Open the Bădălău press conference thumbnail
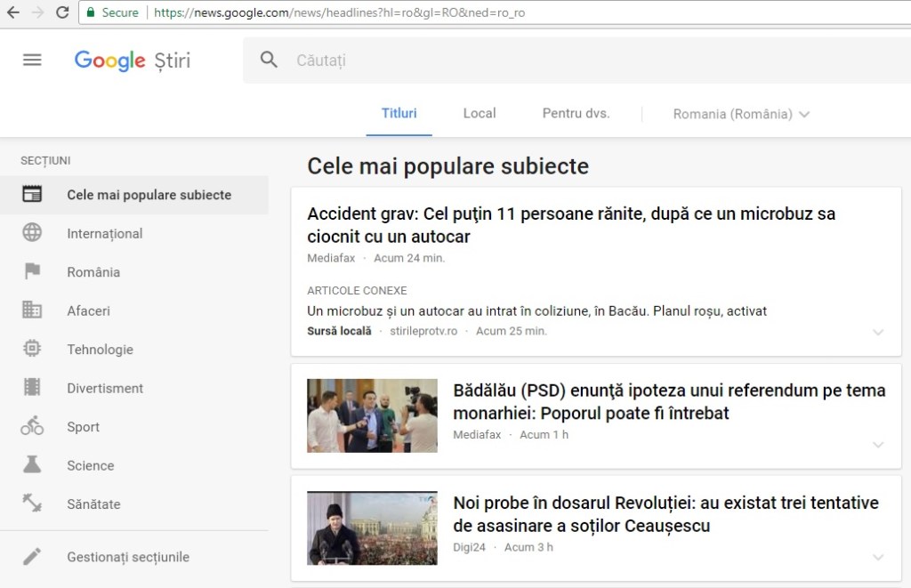This screenshot has height=588, width=911. tap(372, 415)
